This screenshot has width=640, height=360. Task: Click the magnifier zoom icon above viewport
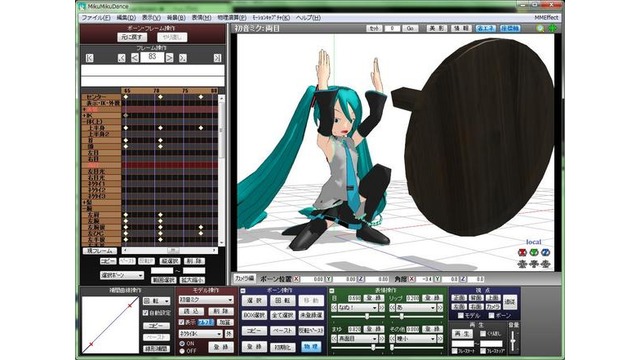tap(540, 28)
